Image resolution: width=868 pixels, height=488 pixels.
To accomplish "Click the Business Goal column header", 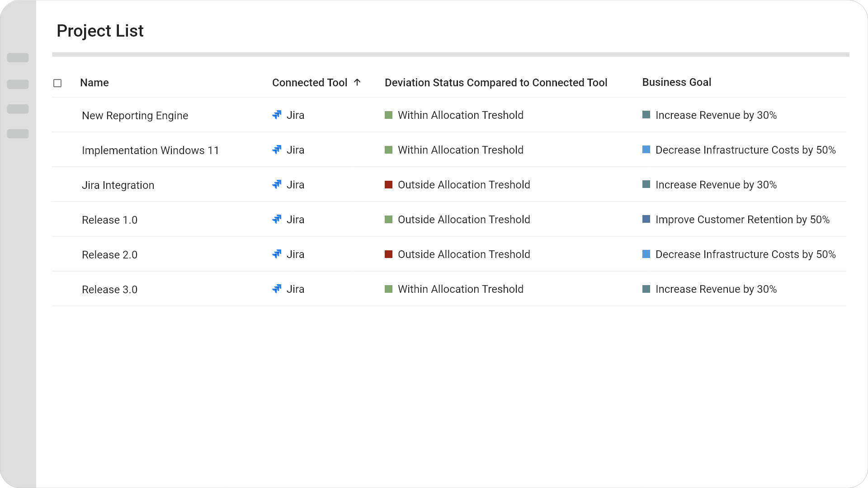I will [677, 82].
